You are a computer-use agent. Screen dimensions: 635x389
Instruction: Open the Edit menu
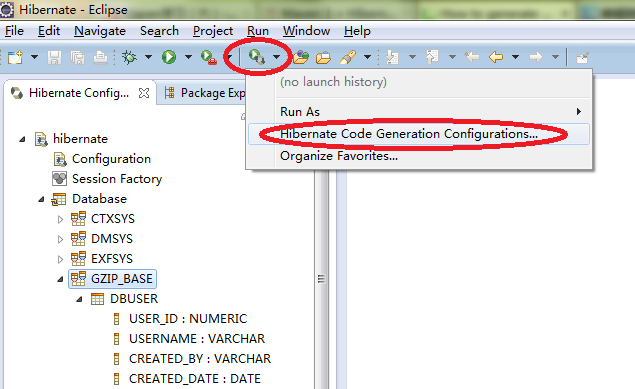pos(49,31)
